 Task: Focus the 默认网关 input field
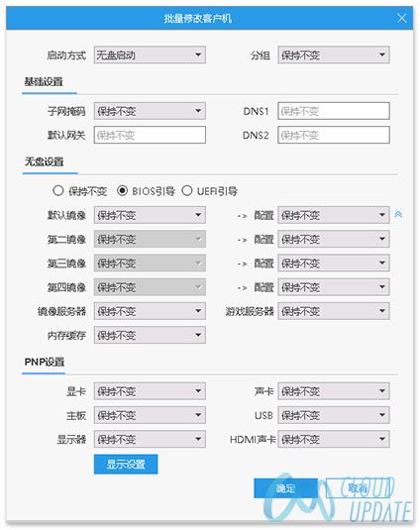tap(150, 135)
